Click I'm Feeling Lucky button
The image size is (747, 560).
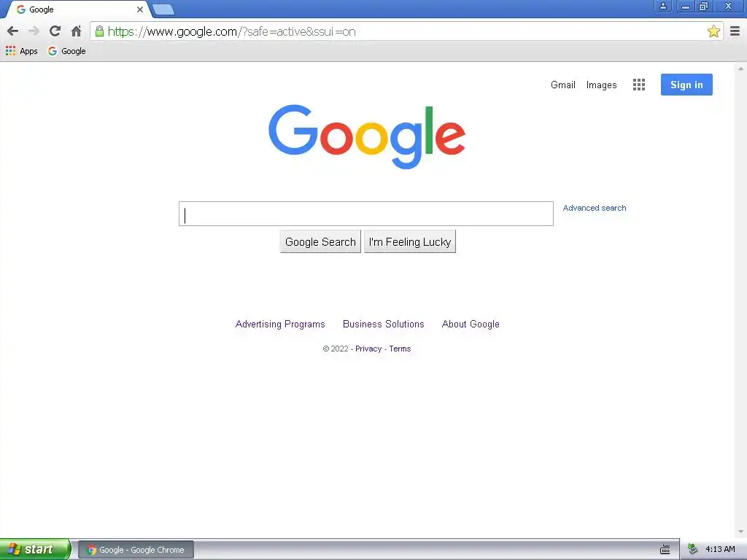410,241
